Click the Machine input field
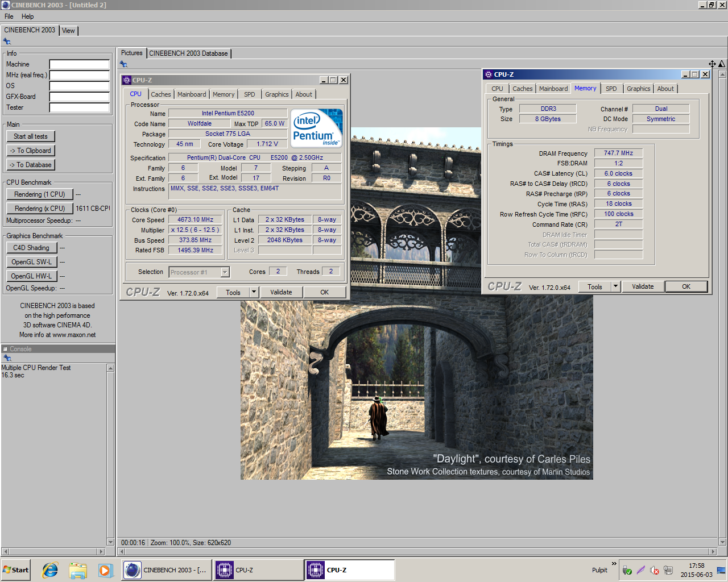 (x=80, y=64)
